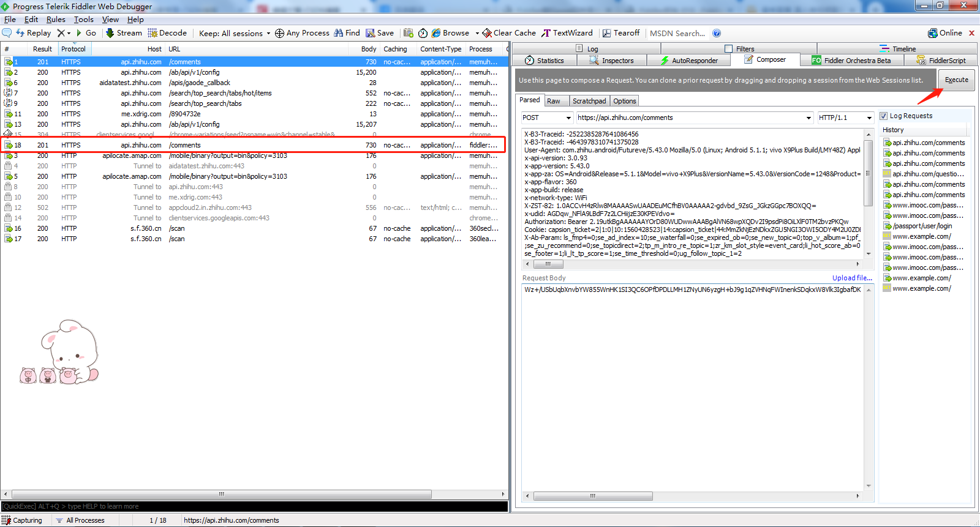This screenshot has height=527, width=980.
Task: Switch to the AutoResponder tab
Action: 689,61
